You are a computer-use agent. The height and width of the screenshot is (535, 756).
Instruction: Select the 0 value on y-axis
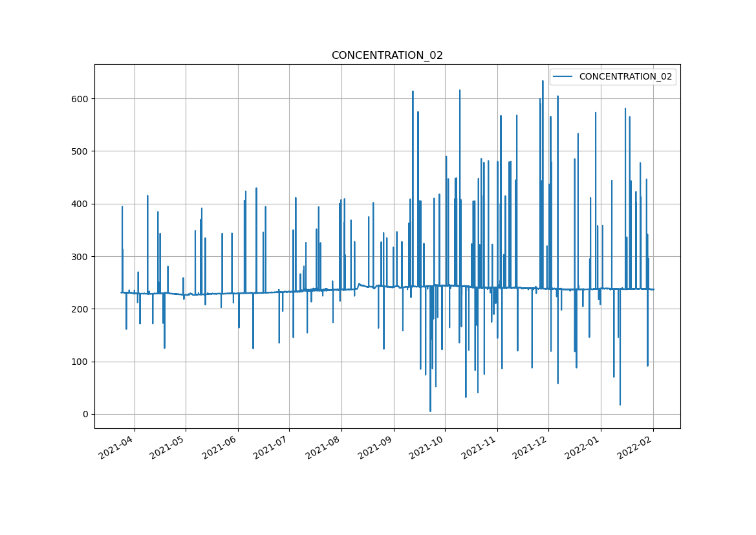pyautogui.click(x=85, y=414)
